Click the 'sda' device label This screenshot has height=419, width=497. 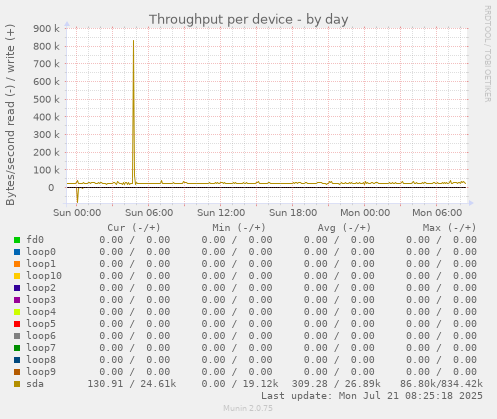pyautogui.click(x=35, y=384)
